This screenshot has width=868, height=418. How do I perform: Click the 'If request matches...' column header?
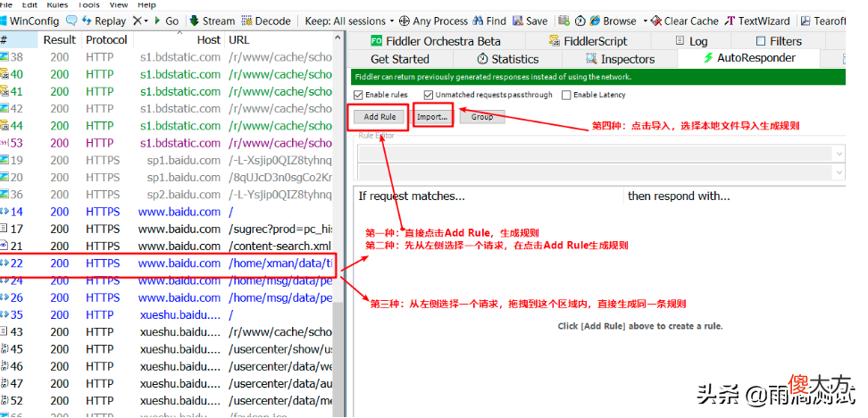pyautogui.click(x=488, y=196)
